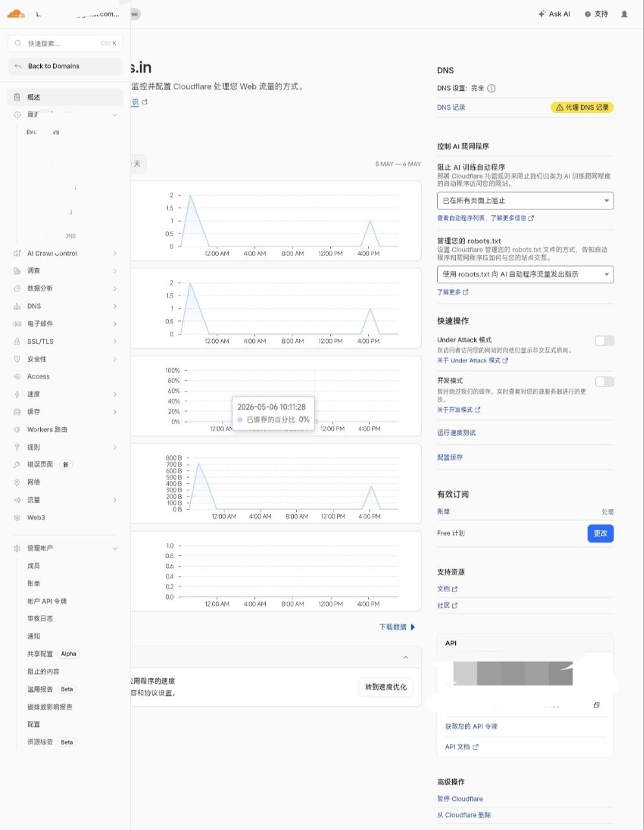Open 通知 sidebar item
644x830 pixels.
click(x=34, y=636)
